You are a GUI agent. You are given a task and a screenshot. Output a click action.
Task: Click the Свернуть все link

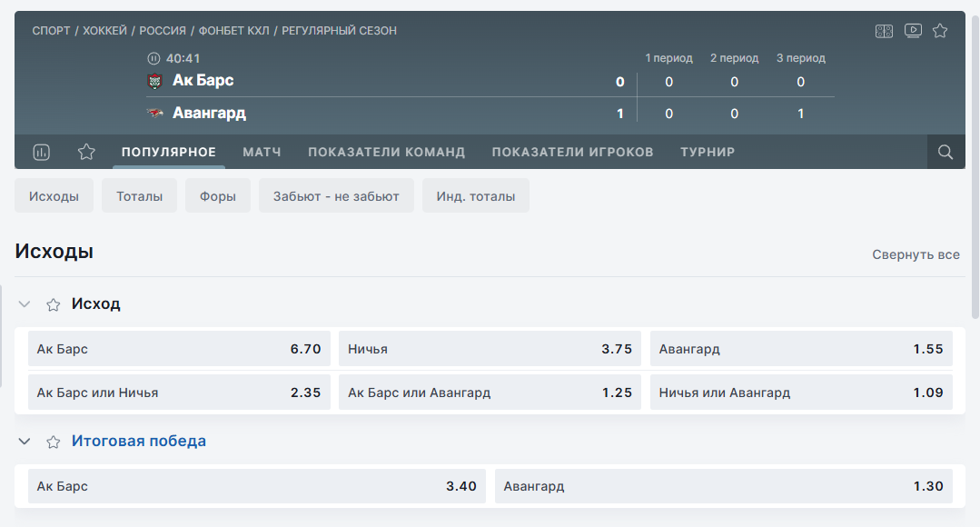(x=916, y=254)
